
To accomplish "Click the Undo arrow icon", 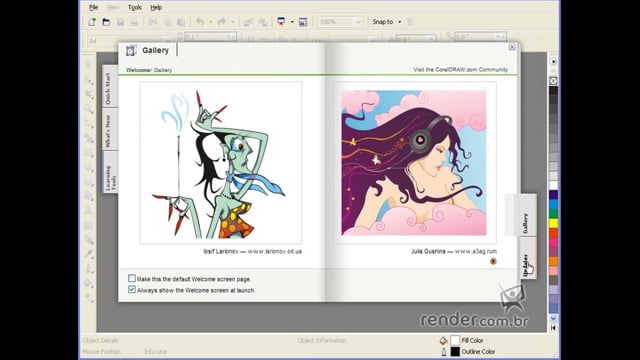I will [200, 22].
